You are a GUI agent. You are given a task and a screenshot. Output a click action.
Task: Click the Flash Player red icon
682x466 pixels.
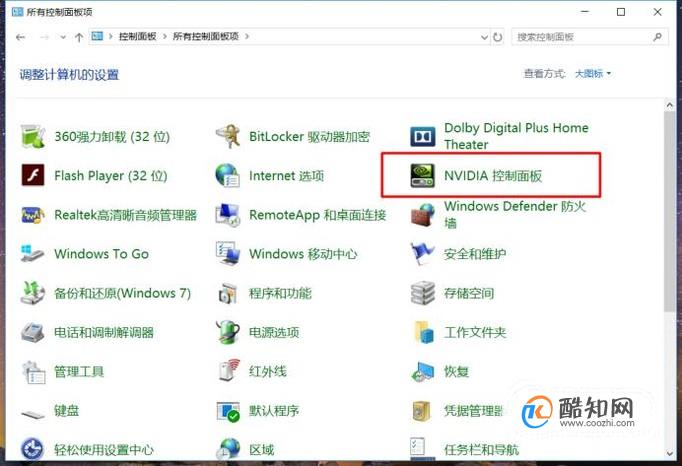(33, 175)
